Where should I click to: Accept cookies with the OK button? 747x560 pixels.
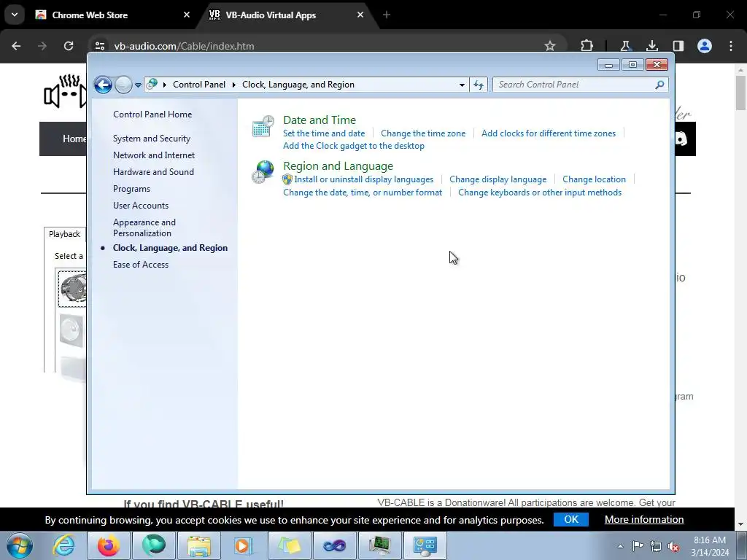570,519
